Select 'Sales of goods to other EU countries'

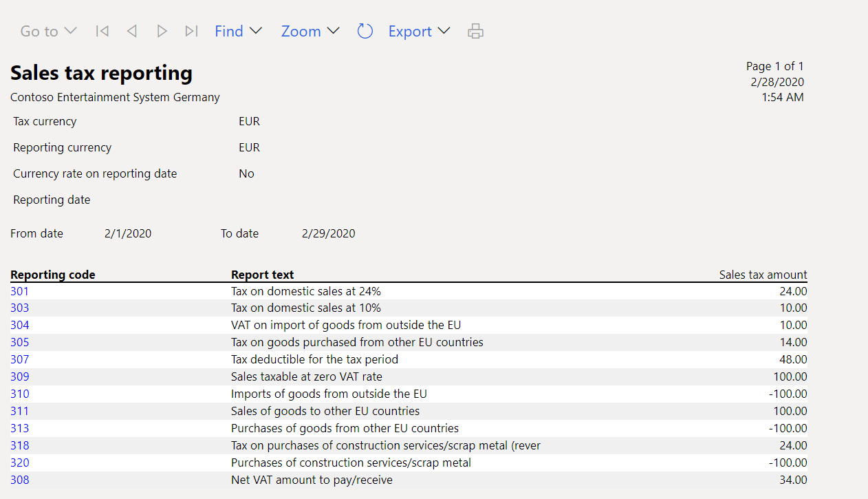pos(325,412)
